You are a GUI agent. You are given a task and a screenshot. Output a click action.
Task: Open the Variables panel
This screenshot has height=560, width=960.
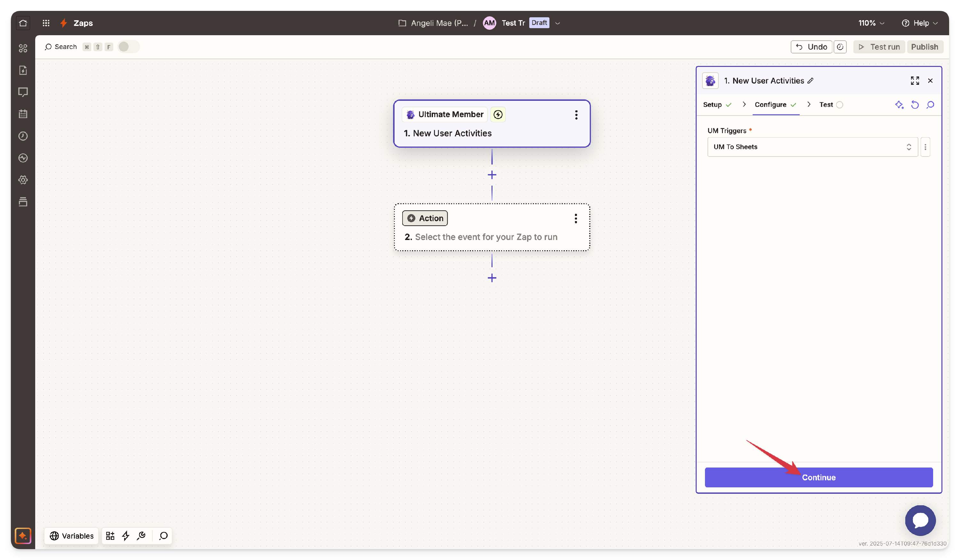72,536
